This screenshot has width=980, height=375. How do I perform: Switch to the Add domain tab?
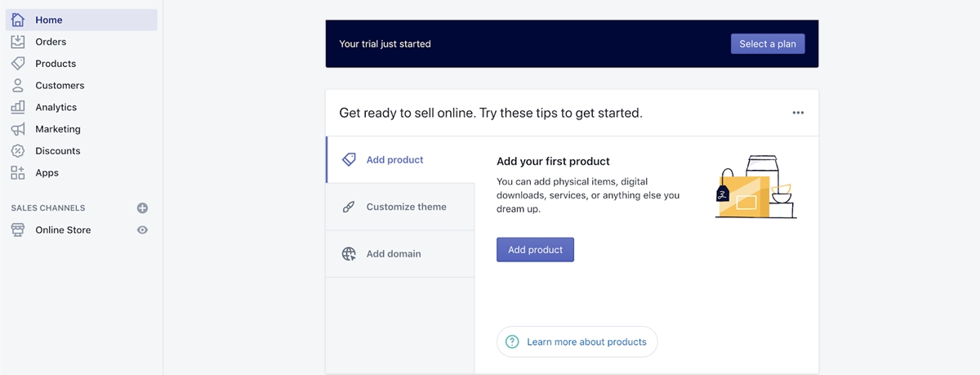tap(400, 254)
